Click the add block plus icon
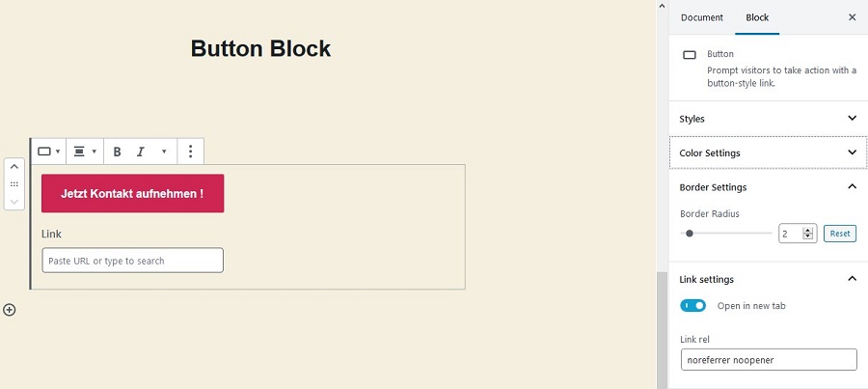The height and width of the screenshot is (389, 868). pyautogui.click(x=10, y=310)
